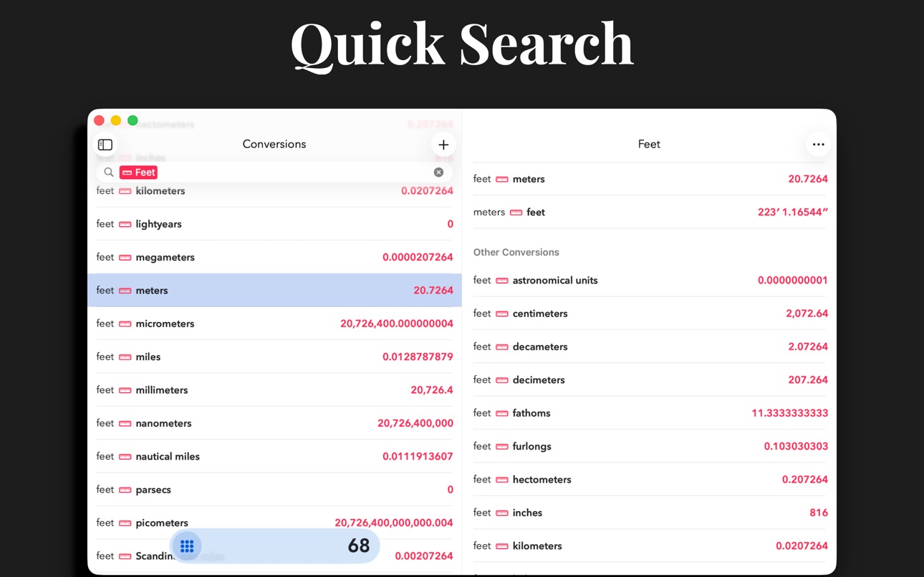This screenshot has height=577, width=924.
Task: Click ruler icon in hectometers row
Action: click(x=502, y=480)
